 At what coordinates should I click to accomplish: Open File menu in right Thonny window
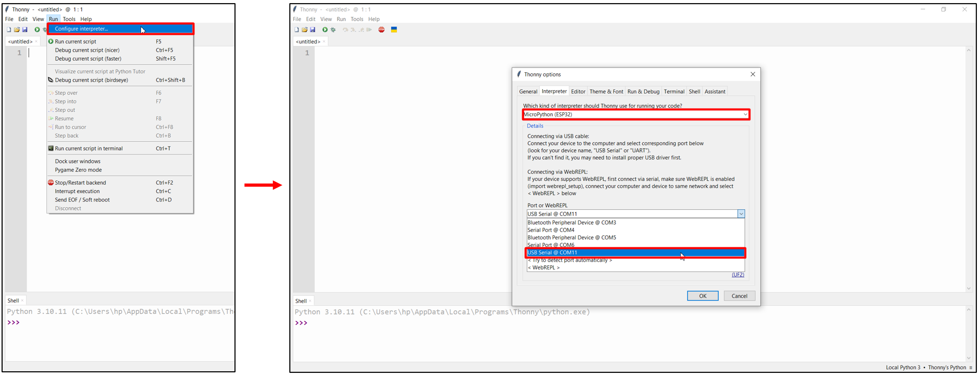point(297,19)
